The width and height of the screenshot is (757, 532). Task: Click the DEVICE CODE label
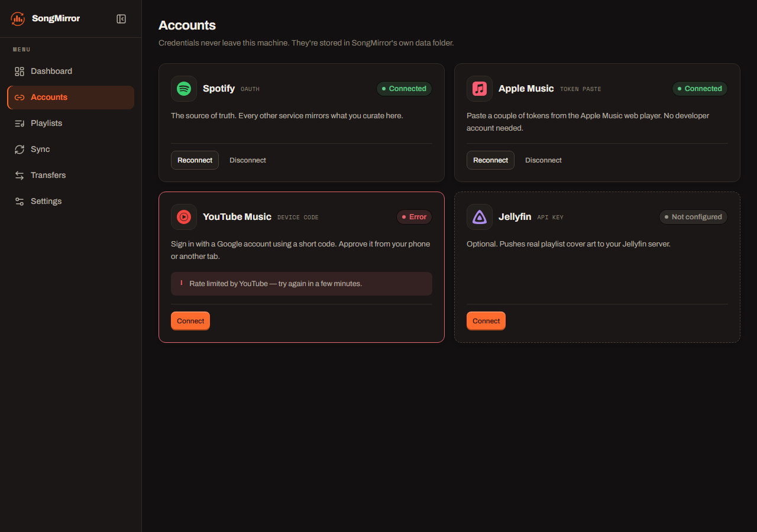coord(298,218)
